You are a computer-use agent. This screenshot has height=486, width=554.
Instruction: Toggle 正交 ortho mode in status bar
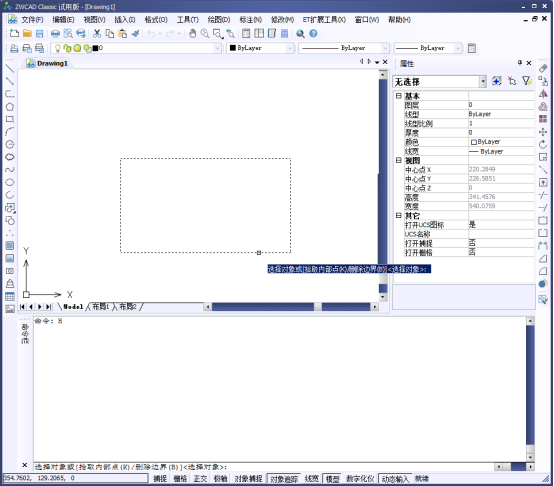200,479
